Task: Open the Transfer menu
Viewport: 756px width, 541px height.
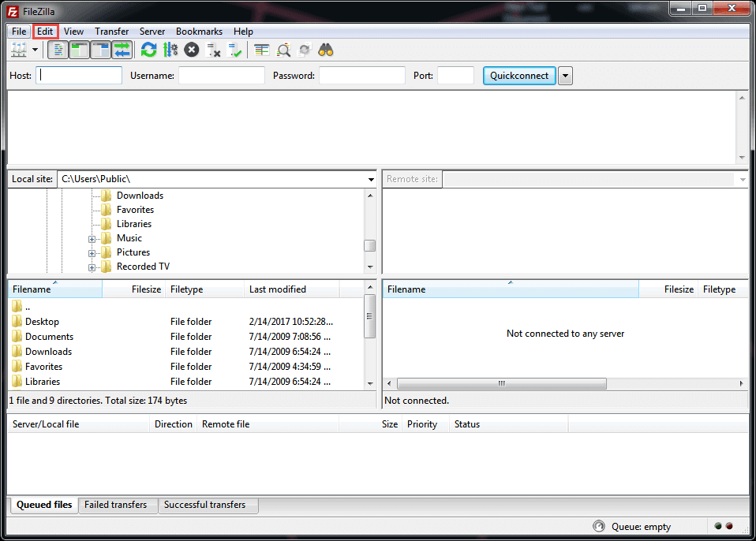Action: [x=111, y=32]
